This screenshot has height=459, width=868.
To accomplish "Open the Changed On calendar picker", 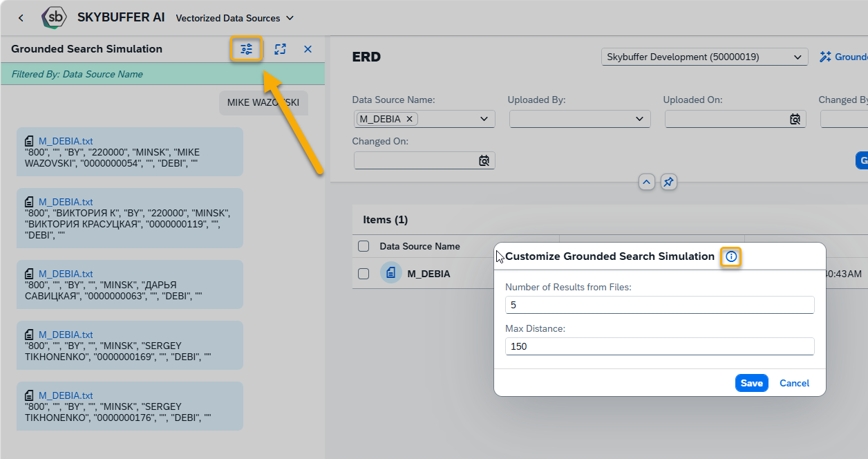I will (x=484, y=160).
